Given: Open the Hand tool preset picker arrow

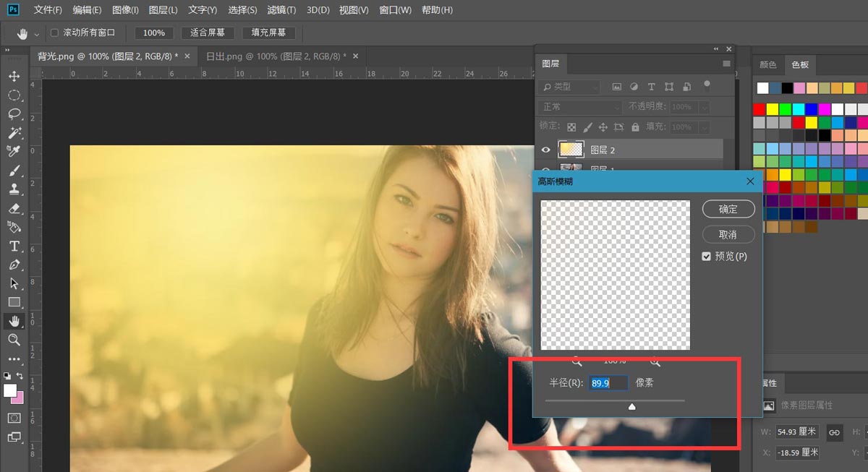Looking at the screenshot, I should click(x=37, y=34).
